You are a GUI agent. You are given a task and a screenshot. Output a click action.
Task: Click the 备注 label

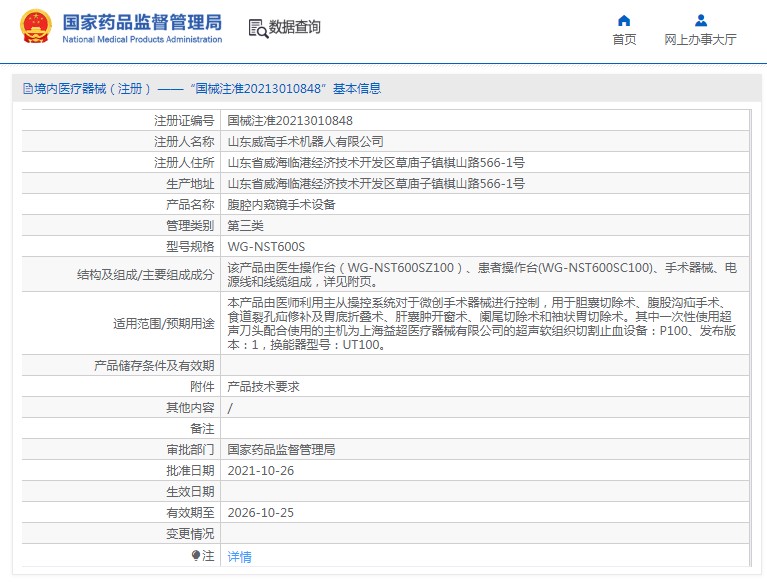[x=203, y=428]
